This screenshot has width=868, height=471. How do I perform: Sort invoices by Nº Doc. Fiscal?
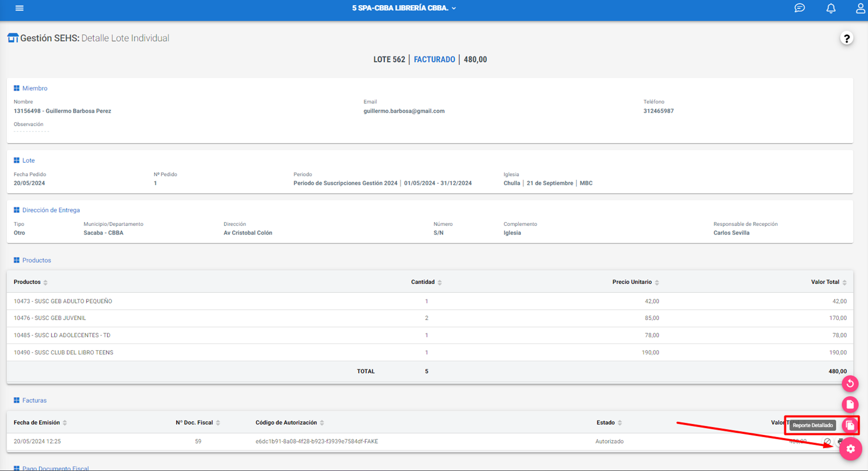[x=197, y=423]
